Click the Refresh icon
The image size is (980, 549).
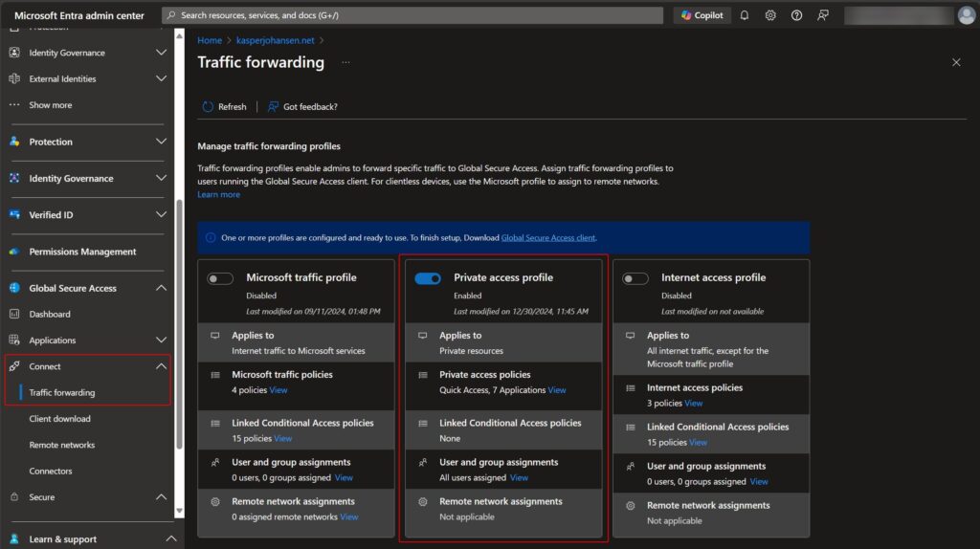[x=208, y=107]
